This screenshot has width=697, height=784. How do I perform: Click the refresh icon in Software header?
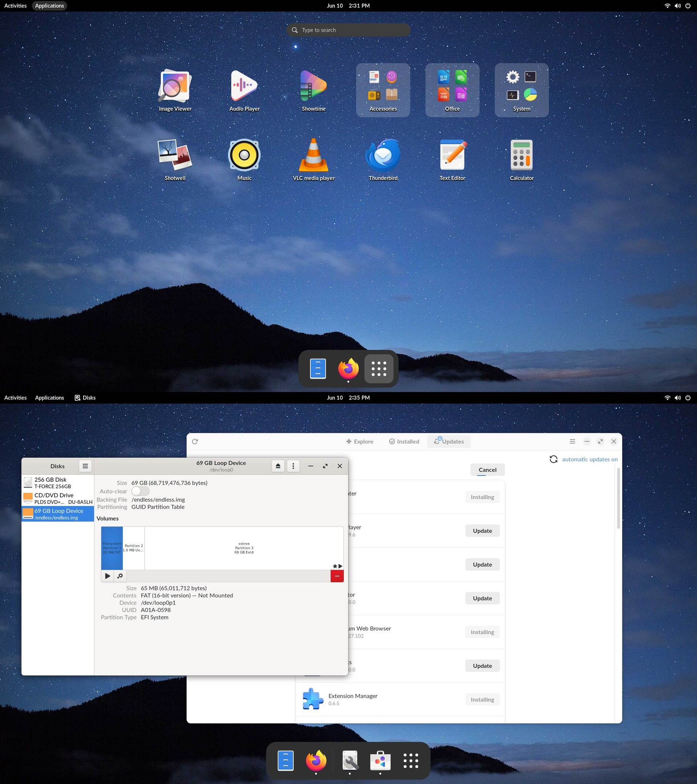coord(195,441)
